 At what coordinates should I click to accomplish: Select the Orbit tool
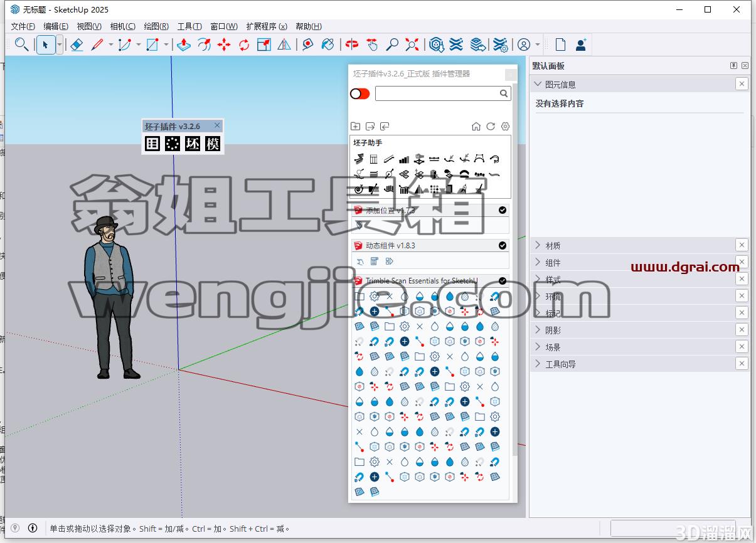pos(352,45)
